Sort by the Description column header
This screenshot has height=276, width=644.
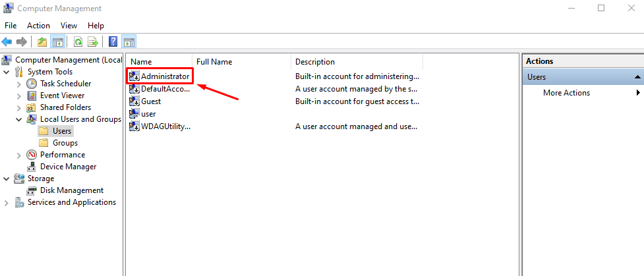point(357,62)
